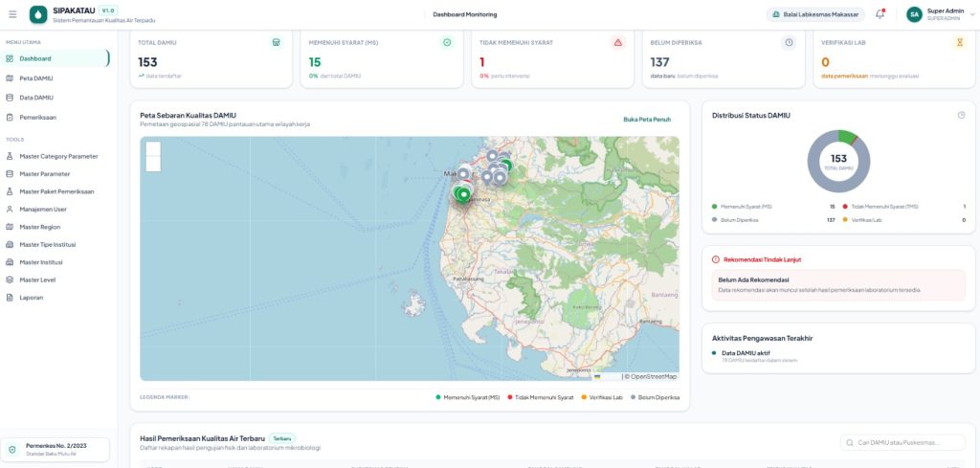Click the green map marker near Sungguminasa

coord(463,195)
